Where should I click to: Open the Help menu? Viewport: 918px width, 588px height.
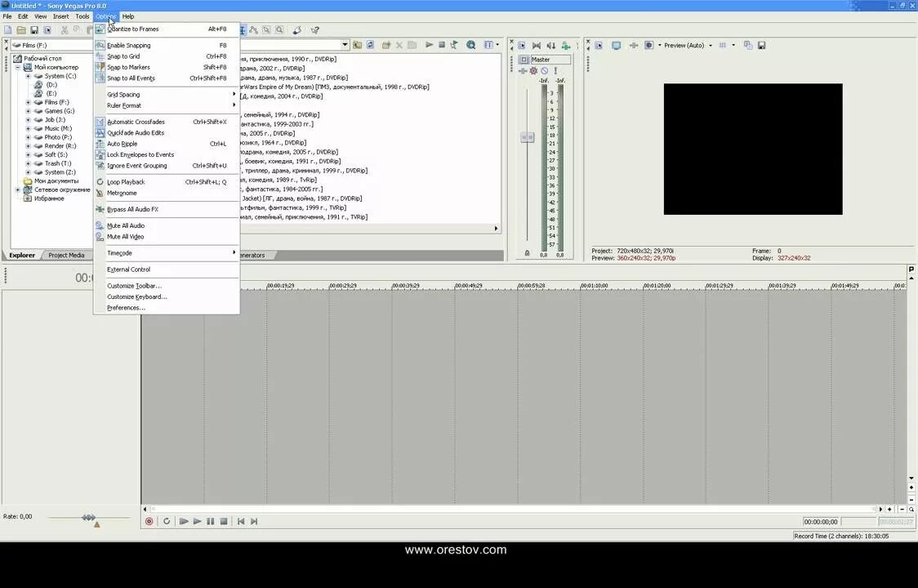tap(128, 16)
